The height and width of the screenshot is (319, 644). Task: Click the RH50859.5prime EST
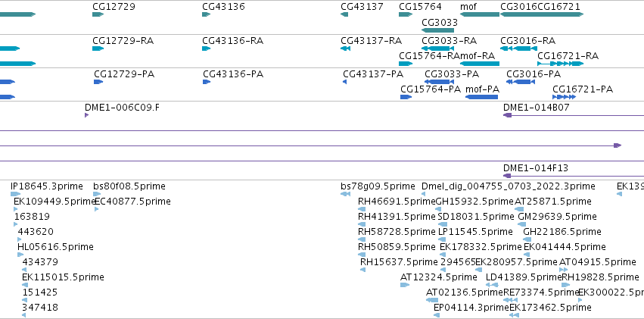pyautogui.click(x=362, y=255)
